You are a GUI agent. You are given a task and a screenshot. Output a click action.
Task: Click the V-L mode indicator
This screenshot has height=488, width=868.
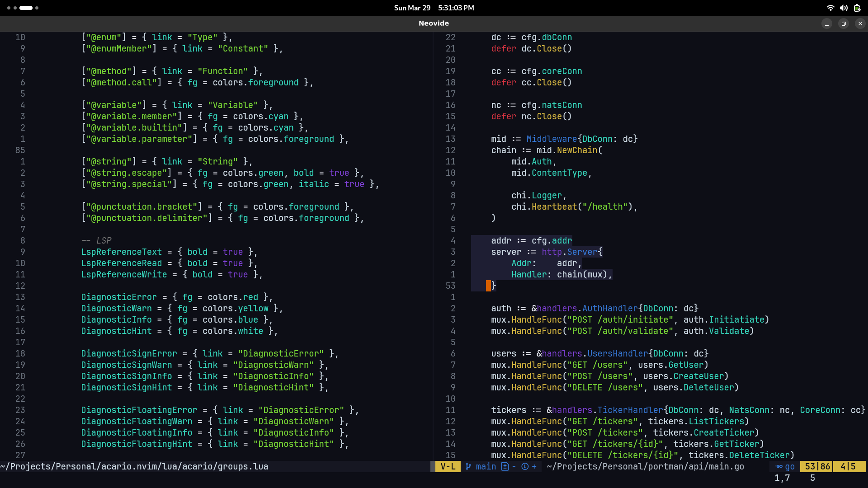pos(448,467)
